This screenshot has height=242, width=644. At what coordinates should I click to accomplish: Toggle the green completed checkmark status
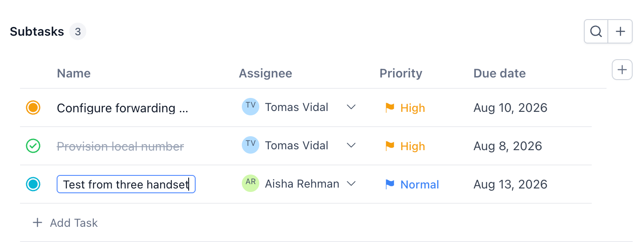pos(33,146)
